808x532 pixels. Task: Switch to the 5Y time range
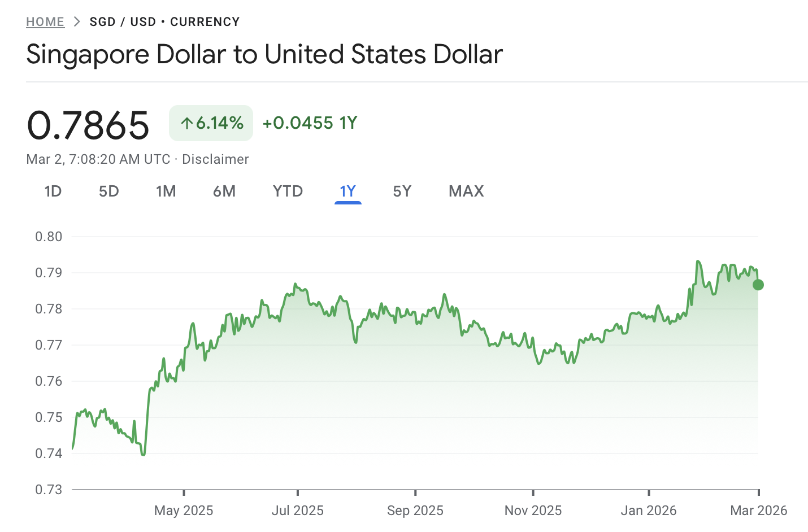pos(402,191)
